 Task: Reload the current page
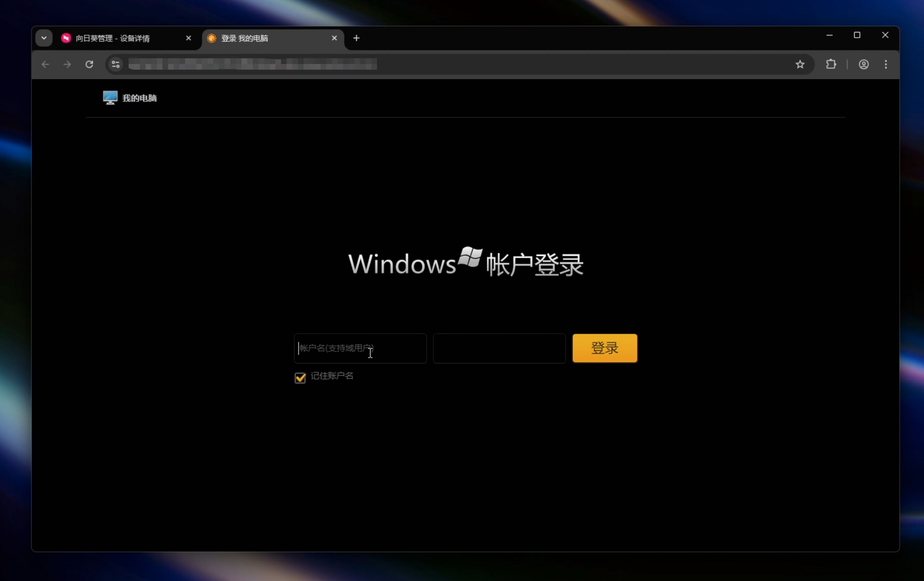point(89,65)
